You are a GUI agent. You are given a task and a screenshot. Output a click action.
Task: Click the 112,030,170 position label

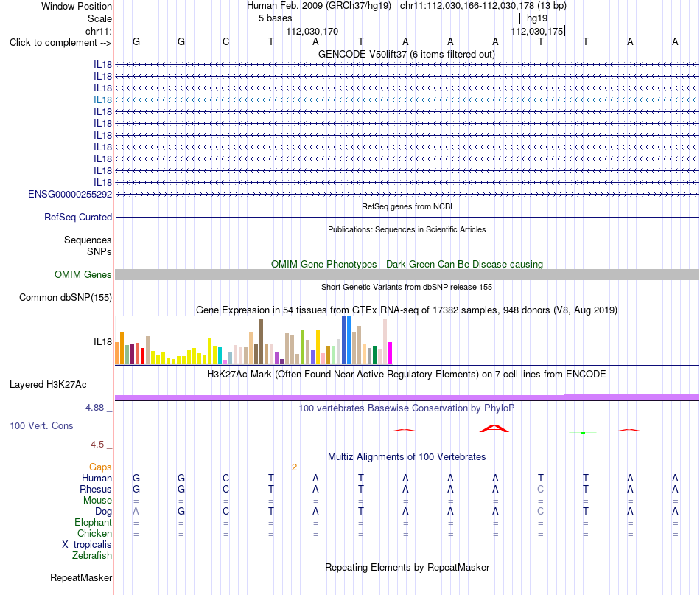pos(312,31)
